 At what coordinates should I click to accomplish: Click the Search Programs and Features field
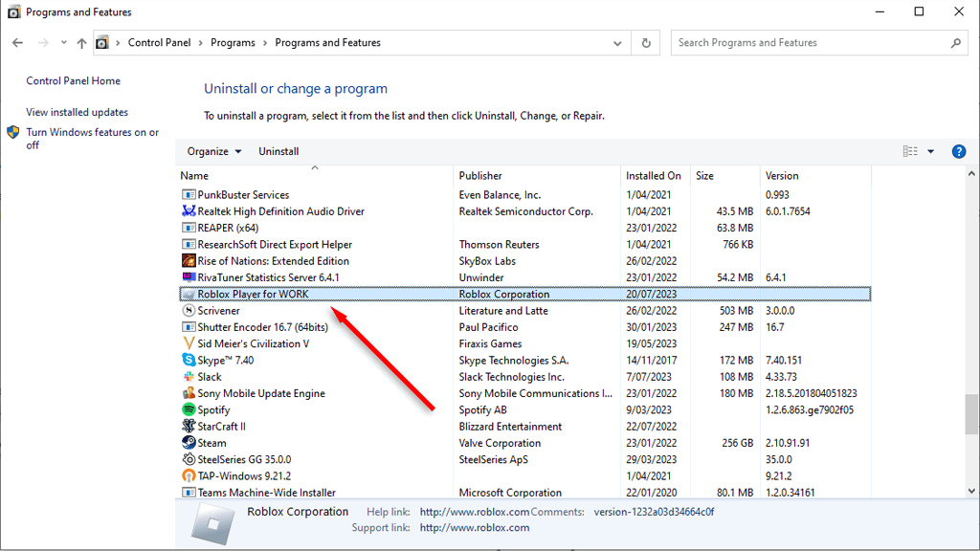point(812,43)
